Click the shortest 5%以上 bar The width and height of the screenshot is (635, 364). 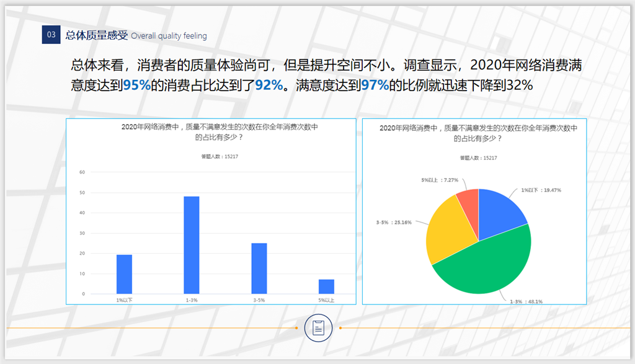pos(326,286)
